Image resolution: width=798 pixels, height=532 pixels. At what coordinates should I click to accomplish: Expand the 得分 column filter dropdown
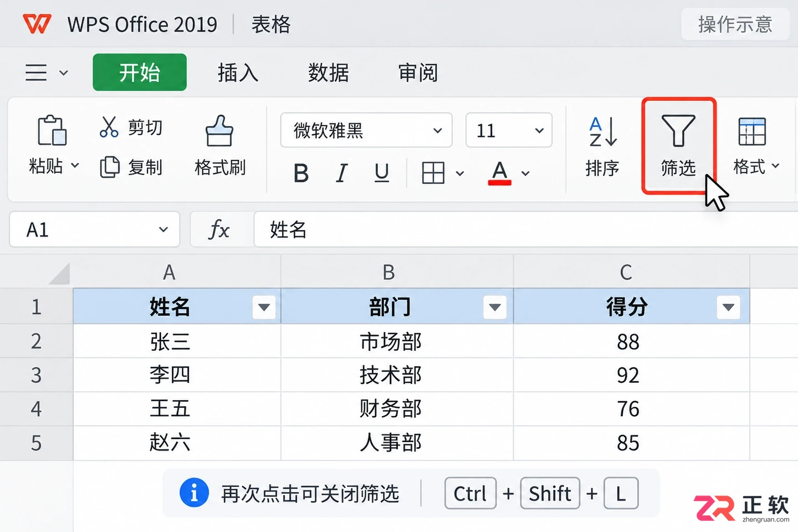(728, 307)
